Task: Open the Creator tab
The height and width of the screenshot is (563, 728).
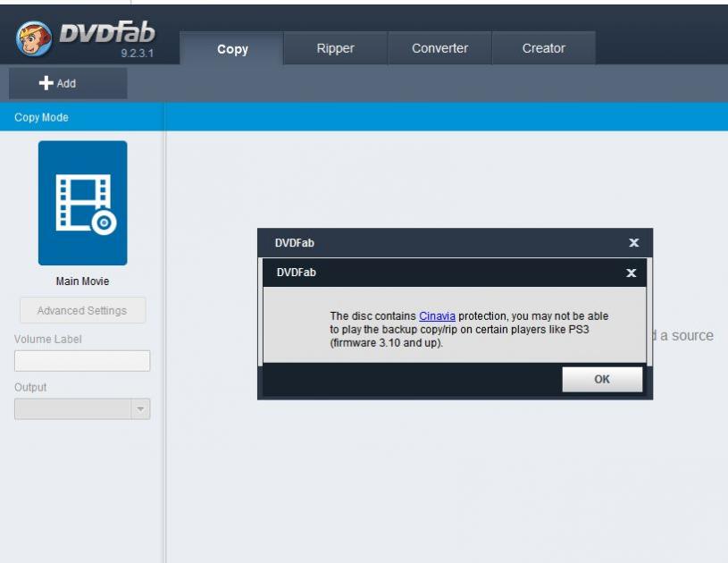Action: (544, 48)
